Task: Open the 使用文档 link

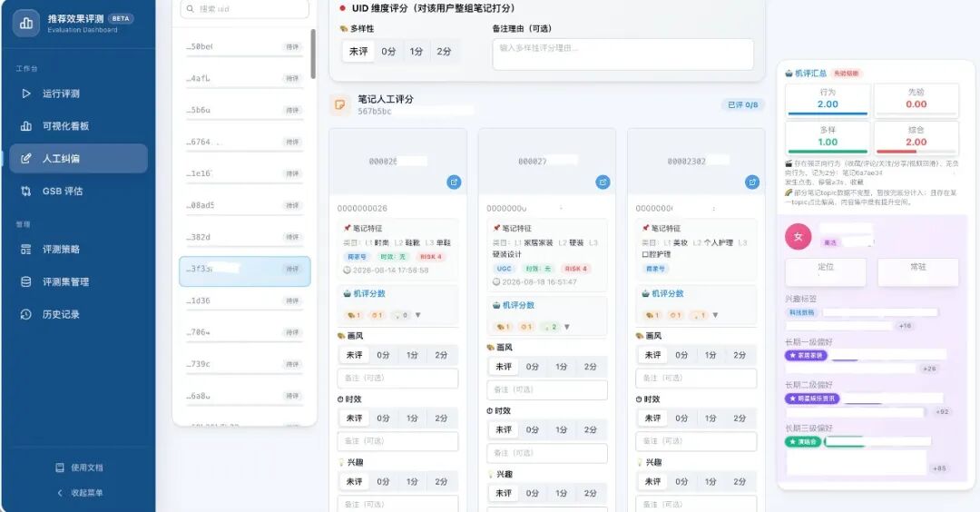Action: pyautogui.click(x=79, y=468)
